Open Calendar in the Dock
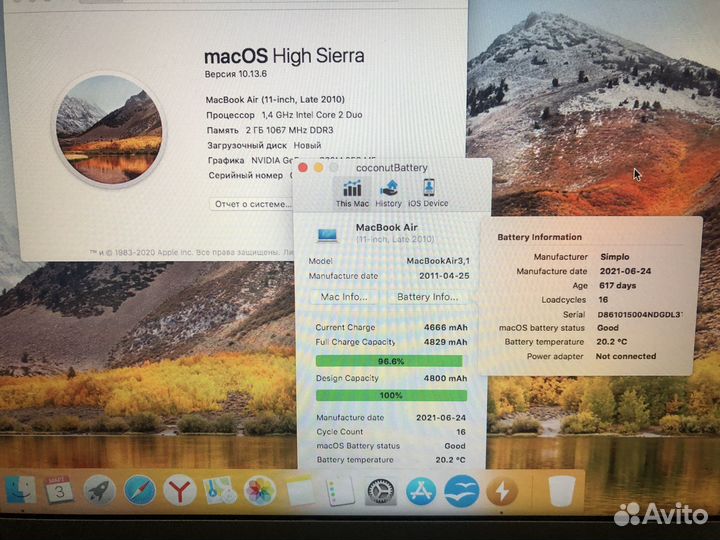This screenshot has height=540, width=720. coord(58,489)
